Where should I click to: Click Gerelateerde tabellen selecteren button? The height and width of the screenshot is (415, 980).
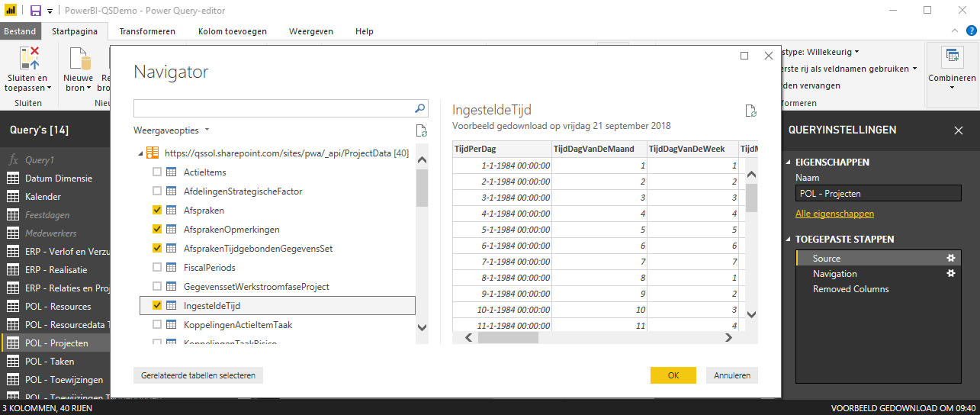198,375
